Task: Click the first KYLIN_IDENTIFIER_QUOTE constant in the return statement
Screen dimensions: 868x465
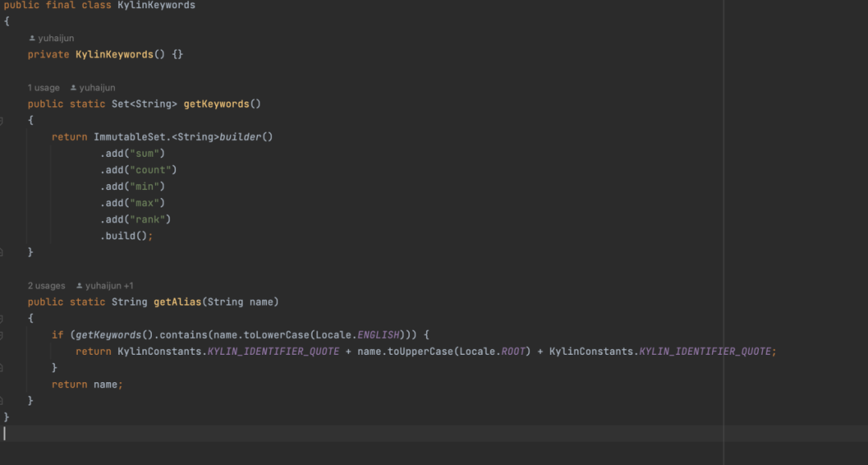Action: pos(273,352)
